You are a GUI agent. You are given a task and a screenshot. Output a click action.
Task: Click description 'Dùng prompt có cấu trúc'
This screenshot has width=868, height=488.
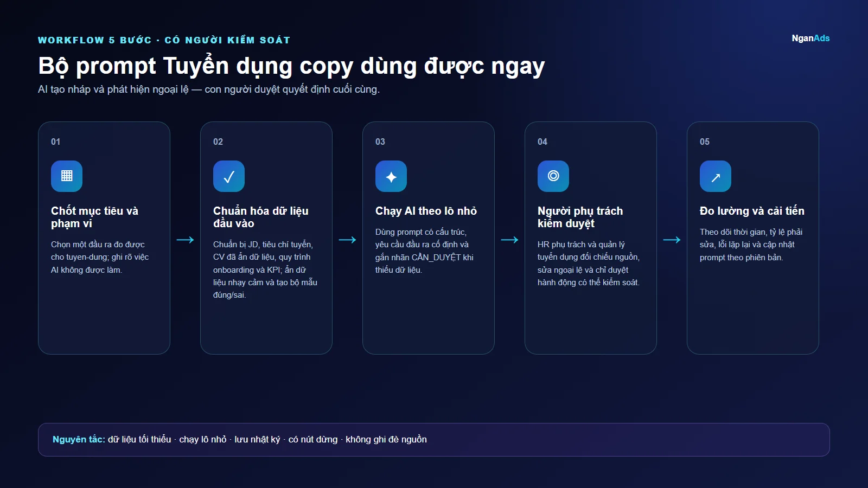coord(421,232)
